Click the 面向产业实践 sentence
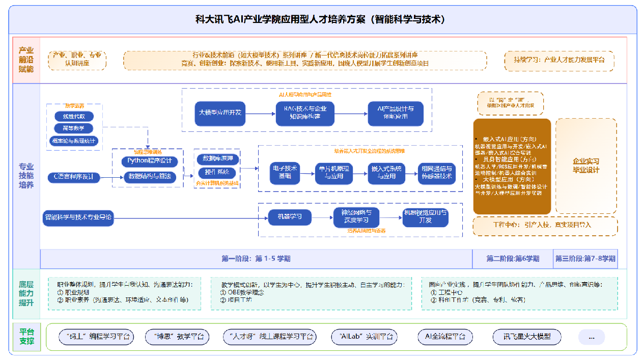Viewport: 644px width, 357px height. 516,284
